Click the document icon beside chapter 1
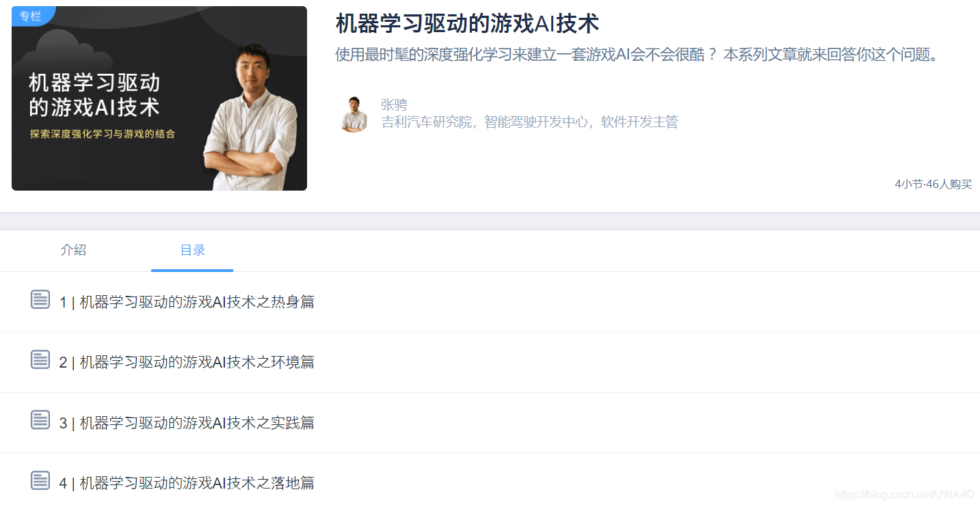Image resolution: width=980 pixels, height=507 pixels. point(40,299)
